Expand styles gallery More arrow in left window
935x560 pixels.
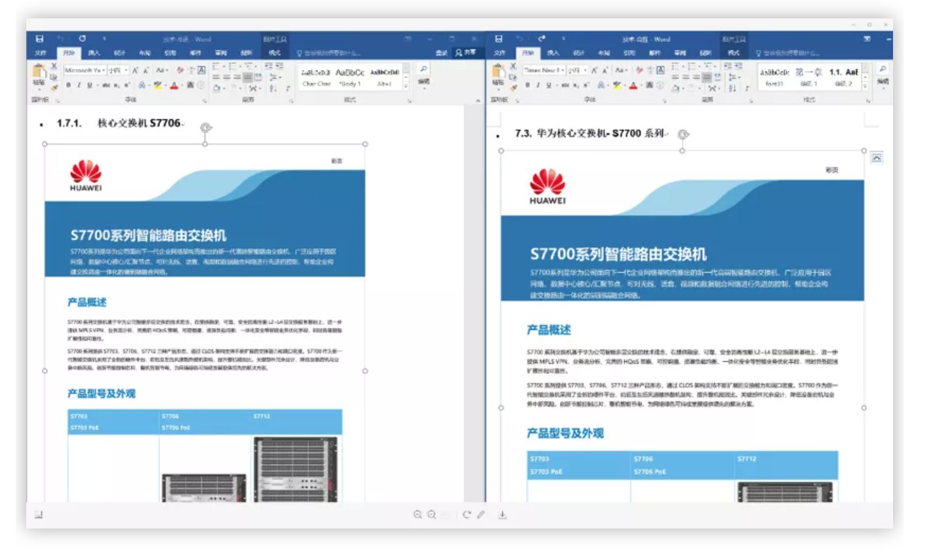click(406, 86)
